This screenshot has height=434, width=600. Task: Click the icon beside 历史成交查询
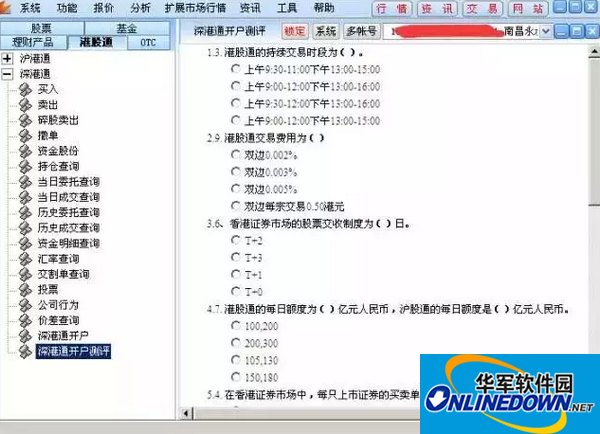pos(25,228)
